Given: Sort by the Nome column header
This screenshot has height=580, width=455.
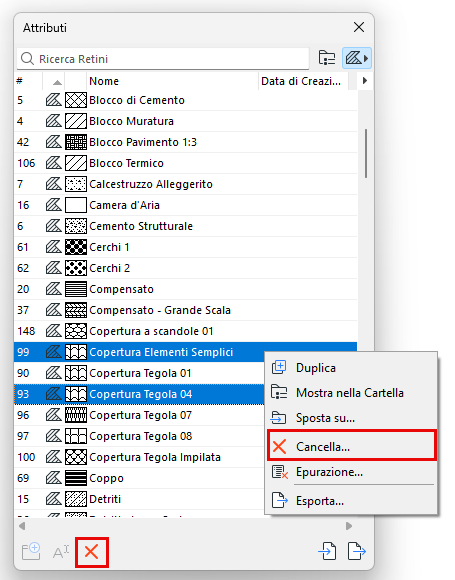Looking at the screenshot, I should click(x=172, y=81).
